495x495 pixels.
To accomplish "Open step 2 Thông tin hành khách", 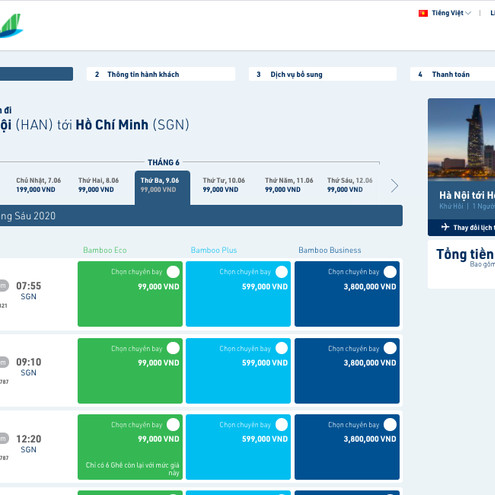I will coord(161,74).
